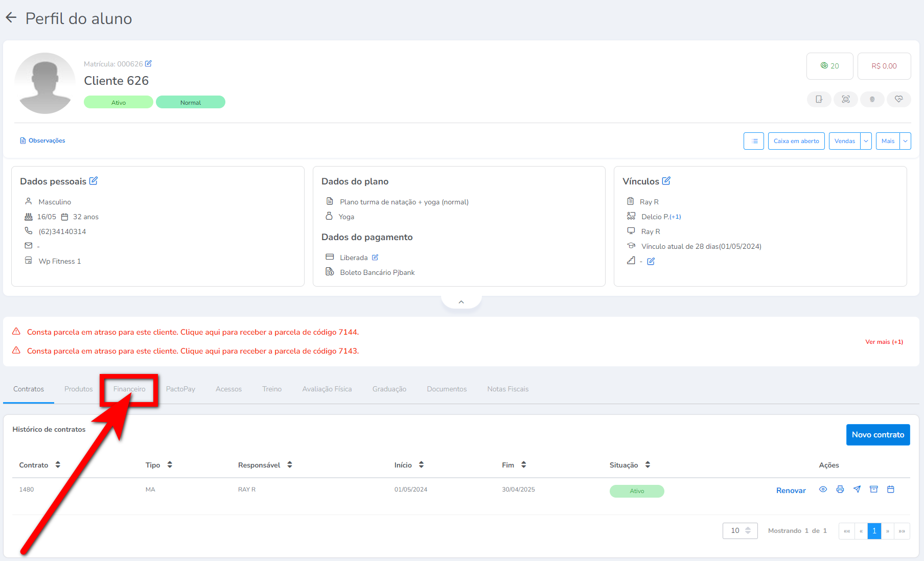This screenshot has width=924, height=561.
Task: Click the back arrow beside Perfil do aluno
Action: click(11, 18)
